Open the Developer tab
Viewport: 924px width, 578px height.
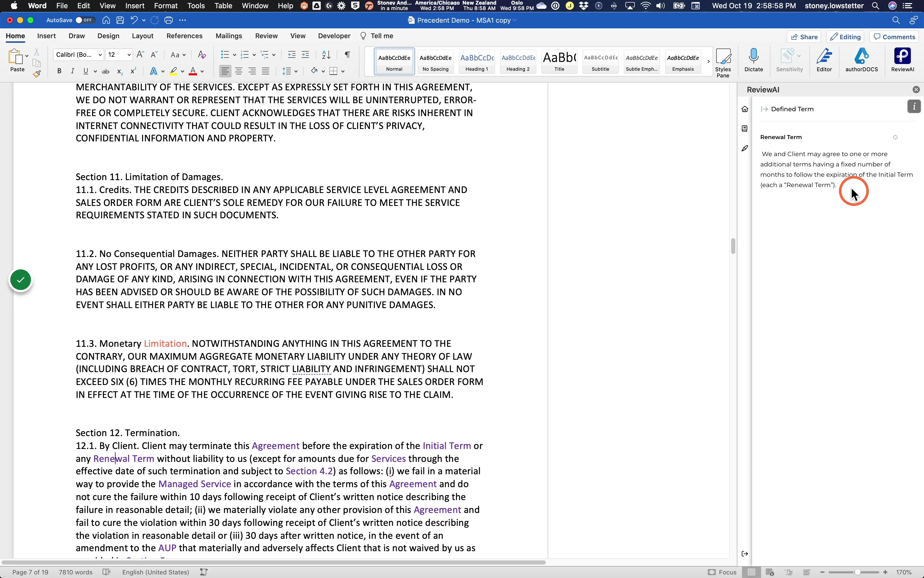(x=334, y=36)
